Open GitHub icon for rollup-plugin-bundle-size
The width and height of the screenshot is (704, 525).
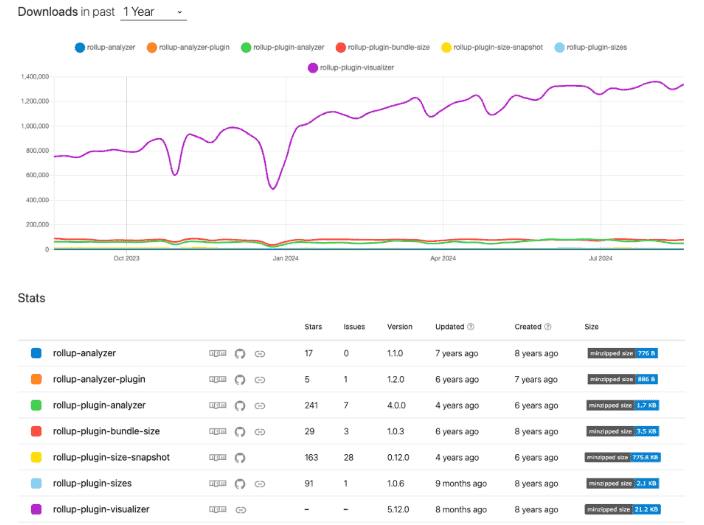coord(239,431)
